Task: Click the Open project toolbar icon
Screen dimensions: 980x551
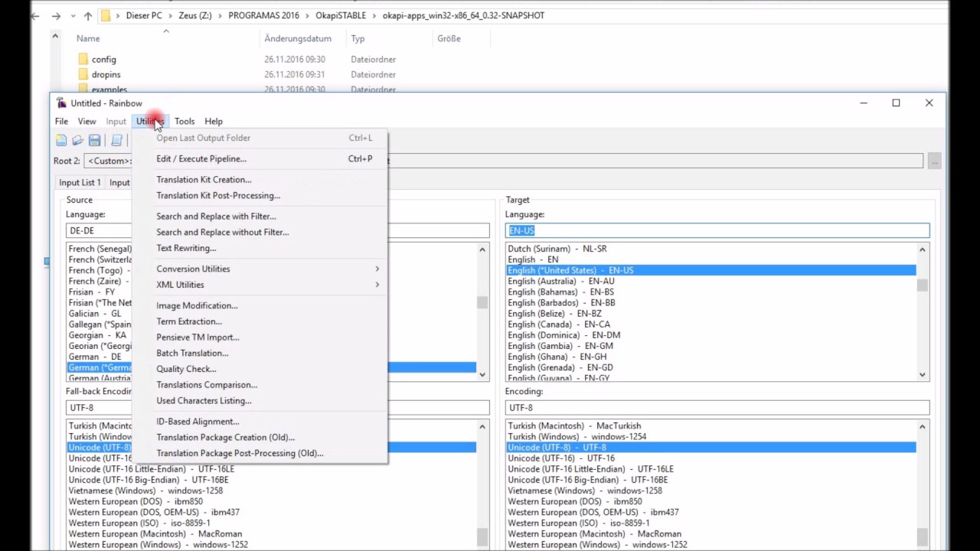Action: coord(77,141)
